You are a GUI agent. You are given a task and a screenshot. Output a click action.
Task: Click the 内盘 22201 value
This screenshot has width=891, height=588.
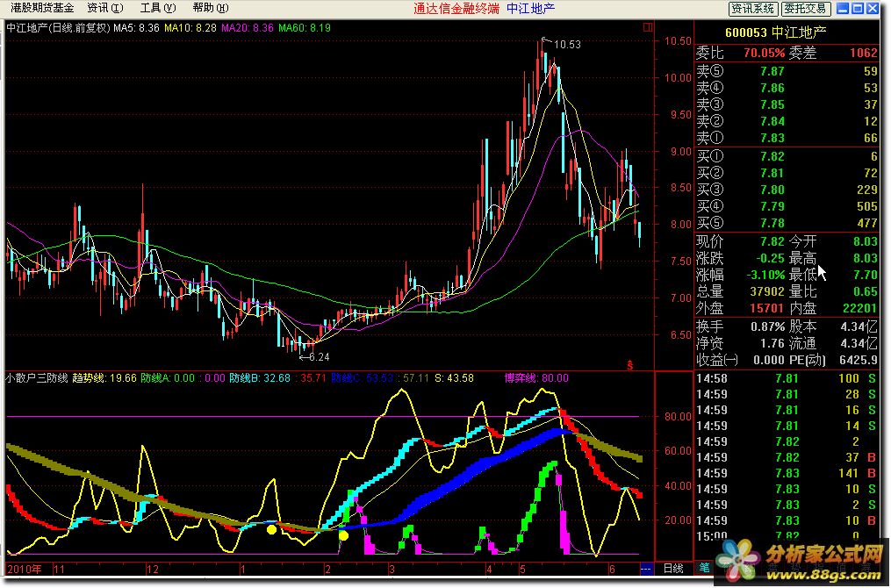click(x=859, y=308)
